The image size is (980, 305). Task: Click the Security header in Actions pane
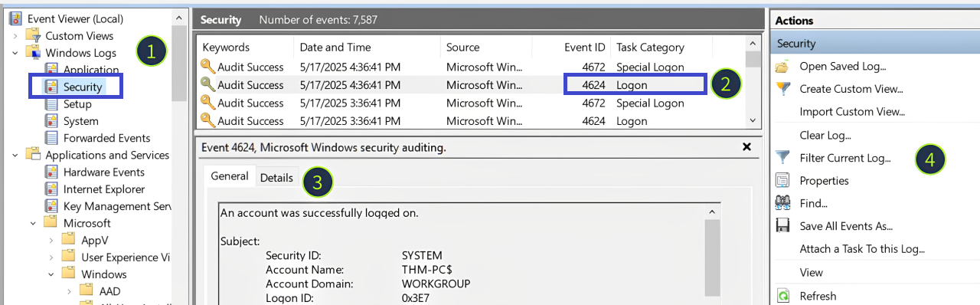pyautogui.click(x=874, y=44)
